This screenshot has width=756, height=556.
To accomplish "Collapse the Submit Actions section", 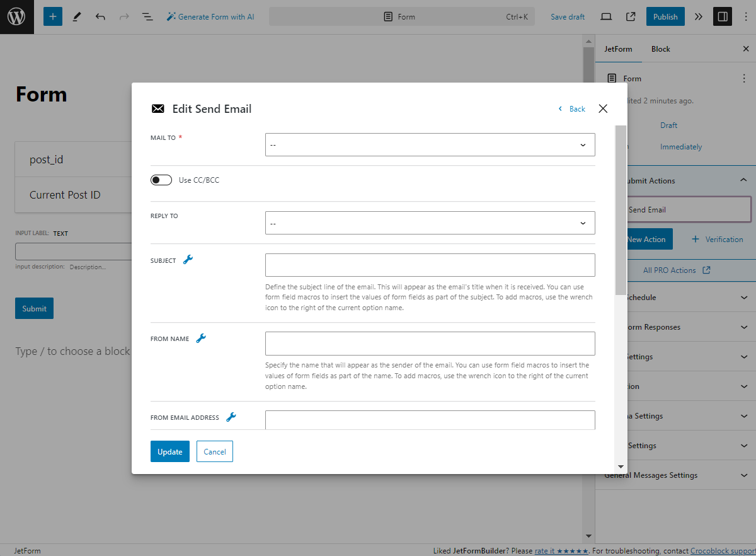I will [743, 180].
